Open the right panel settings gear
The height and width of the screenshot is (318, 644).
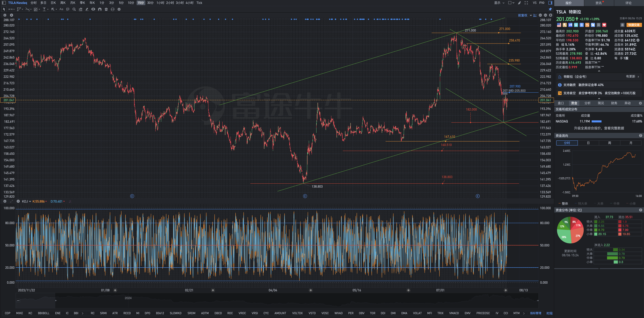pyautogui.click(x=640, y=103)
